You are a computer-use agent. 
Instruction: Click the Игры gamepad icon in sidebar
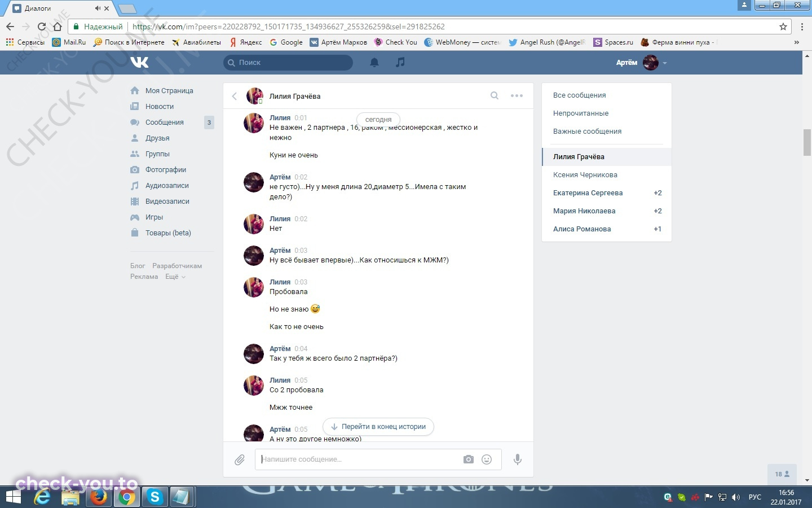click(x=135, y=217)
